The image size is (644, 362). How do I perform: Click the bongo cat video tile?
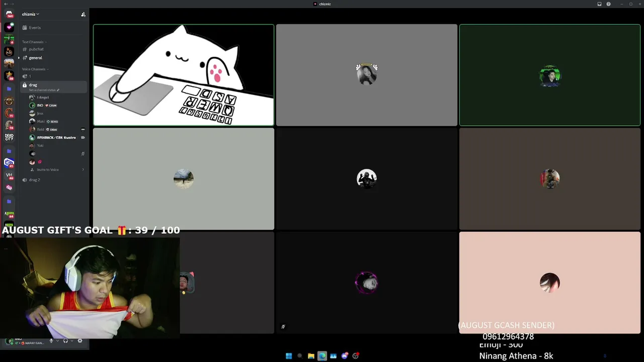click(184, 75)
